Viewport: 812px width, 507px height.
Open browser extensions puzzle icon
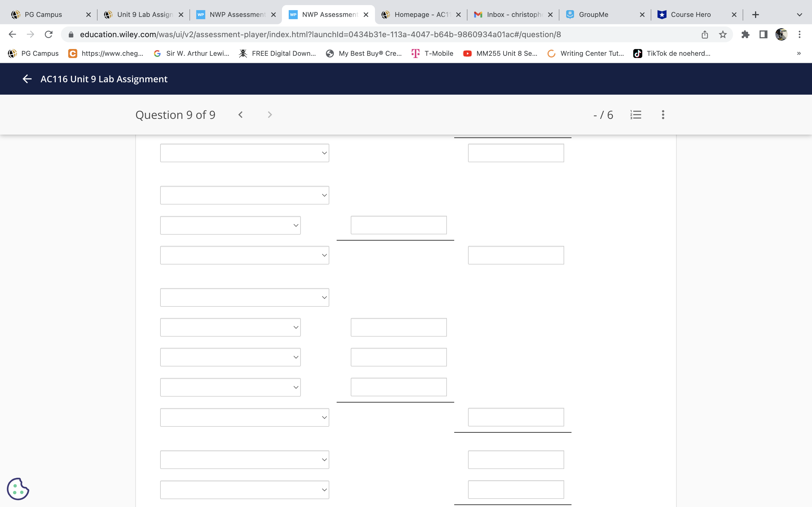point(745,35)
